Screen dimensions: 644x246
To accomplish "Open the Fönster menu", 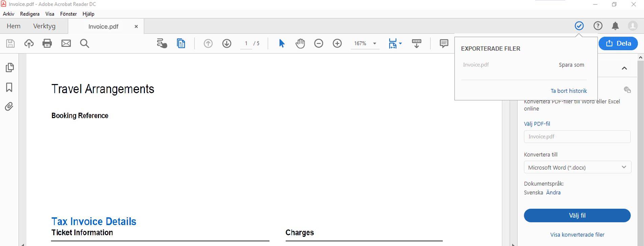I will pos(68,14).
